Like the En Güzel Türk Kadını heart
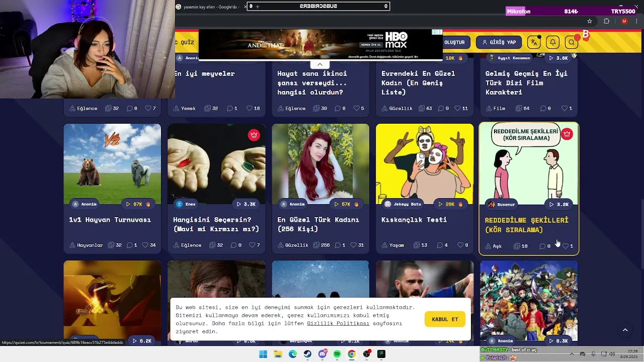Screen dimensions: 644x362 click(354, 245)
